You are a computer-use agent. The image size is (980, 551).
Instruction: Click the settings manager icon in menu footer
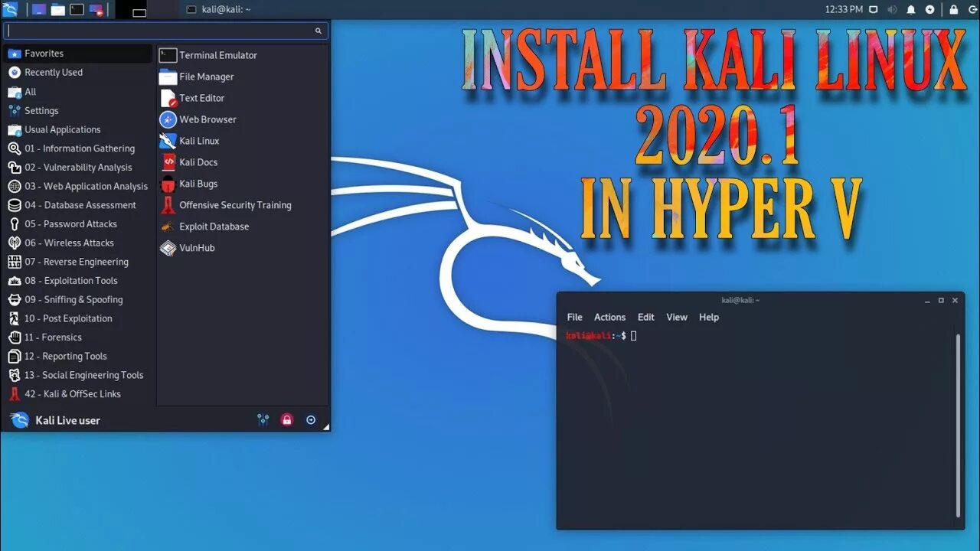[263, 419]
